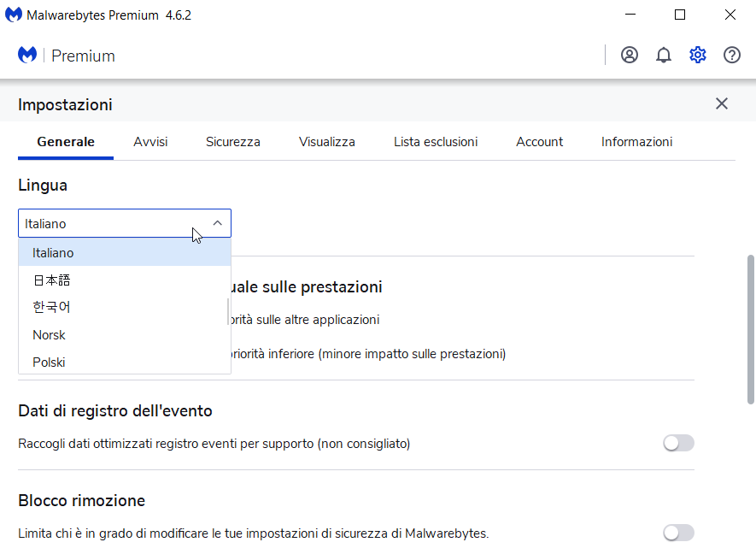Click the Dati di registro dell'evento heading
This screenshot has width=756, height=554.
click(115, 410)
